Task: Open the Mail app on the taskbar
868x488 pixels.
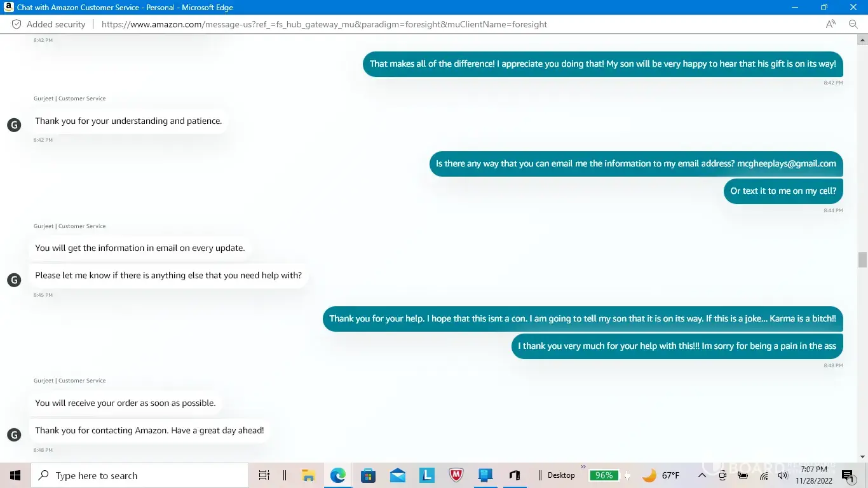Action: coord(398,475)
